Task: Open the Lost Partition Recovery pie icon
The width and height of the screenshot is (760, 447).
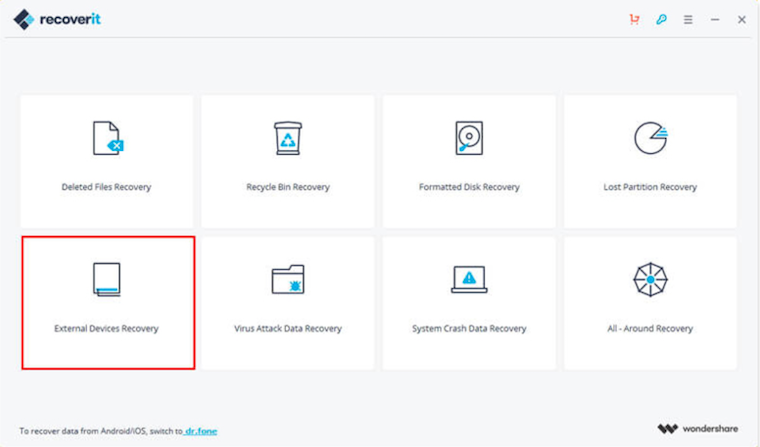Action: click(650, 139)
